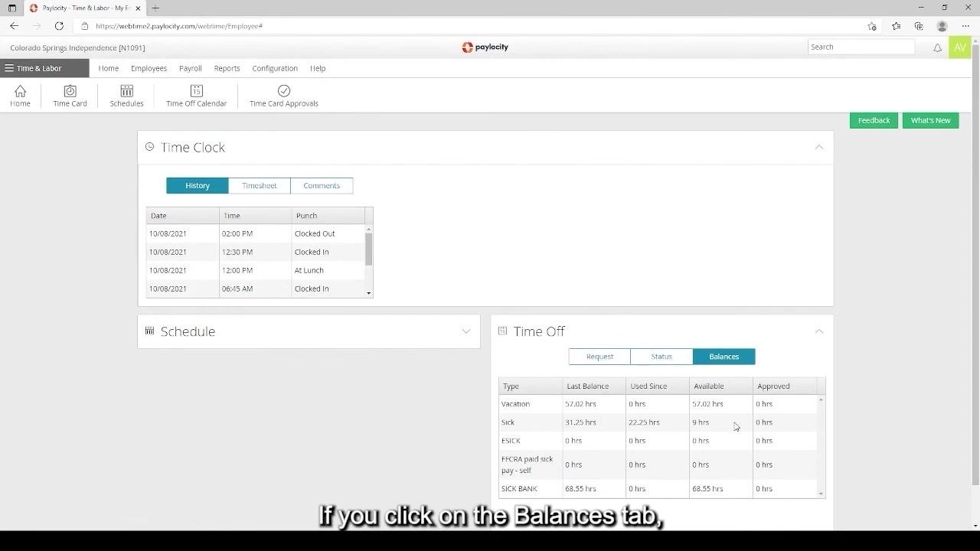Open the AV user avatar menu
Image resolution: width=980 pixels, height=551 pixels.
[959, 47]
